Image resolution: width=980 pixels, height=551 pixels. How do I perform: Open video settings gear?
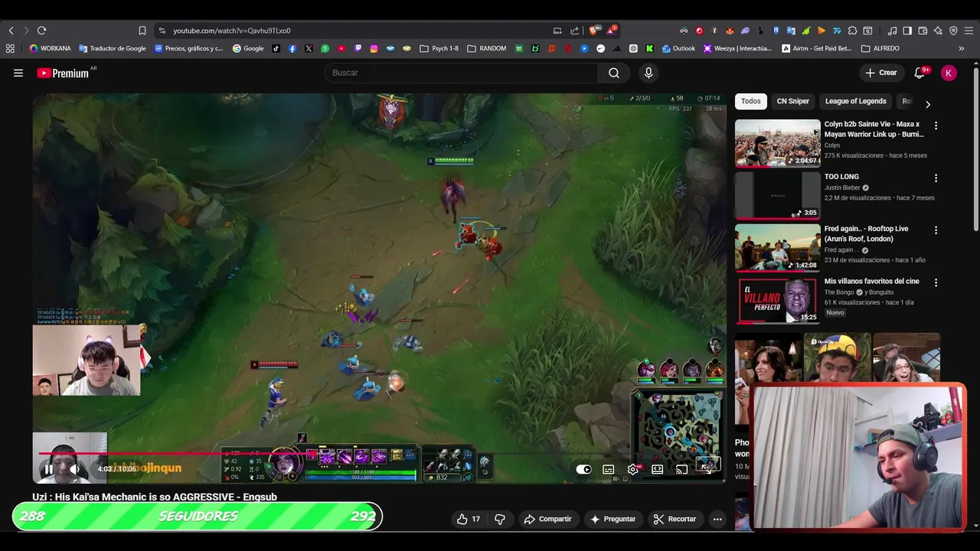point(632,470)
